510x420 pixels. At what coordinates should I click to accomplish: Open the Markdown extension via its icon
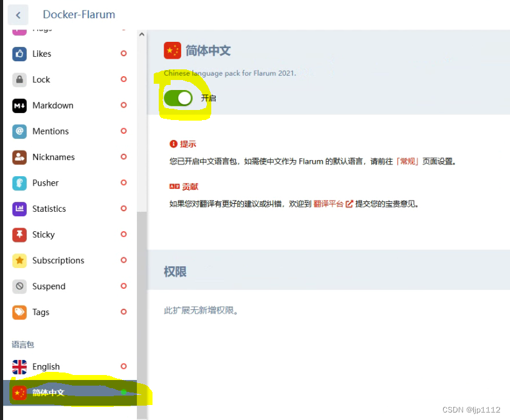click(19, 105)
